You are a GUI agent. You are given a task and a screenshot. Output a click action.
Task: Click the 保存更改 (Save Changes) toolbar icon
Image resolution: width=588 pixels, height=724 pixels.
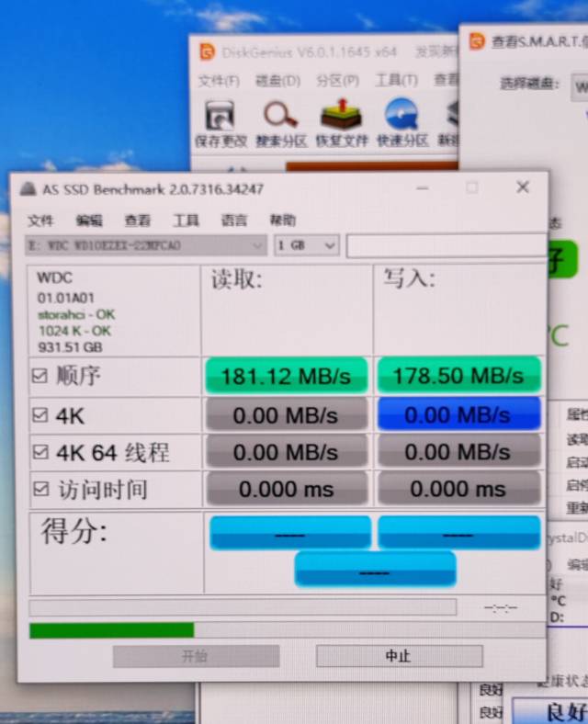tap(220, 117)
